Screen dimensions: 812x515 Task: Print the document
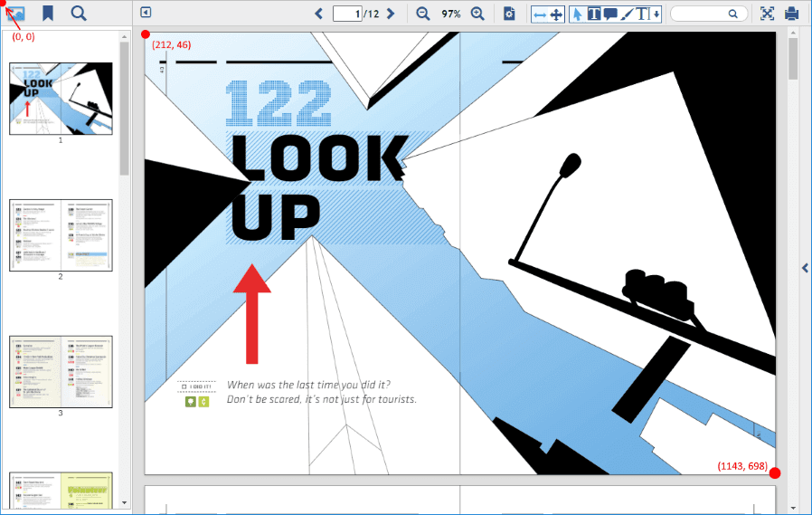[792, 14]
